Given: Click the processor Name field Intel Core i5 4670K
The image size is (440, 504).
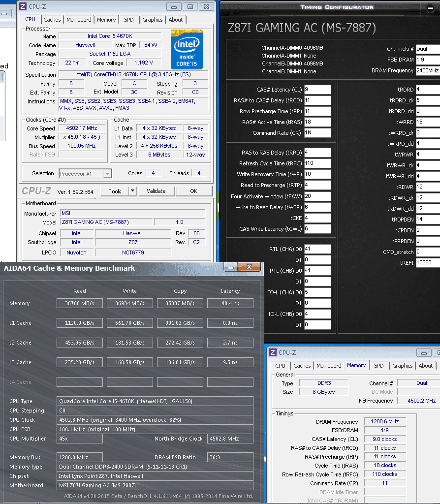Looking at the screenshot, I should (110, 36).
